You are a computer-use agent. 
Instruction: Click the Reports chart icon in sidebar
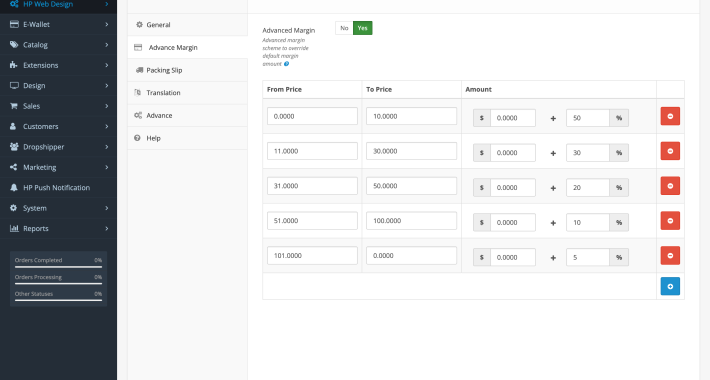(x=14, y=228)
